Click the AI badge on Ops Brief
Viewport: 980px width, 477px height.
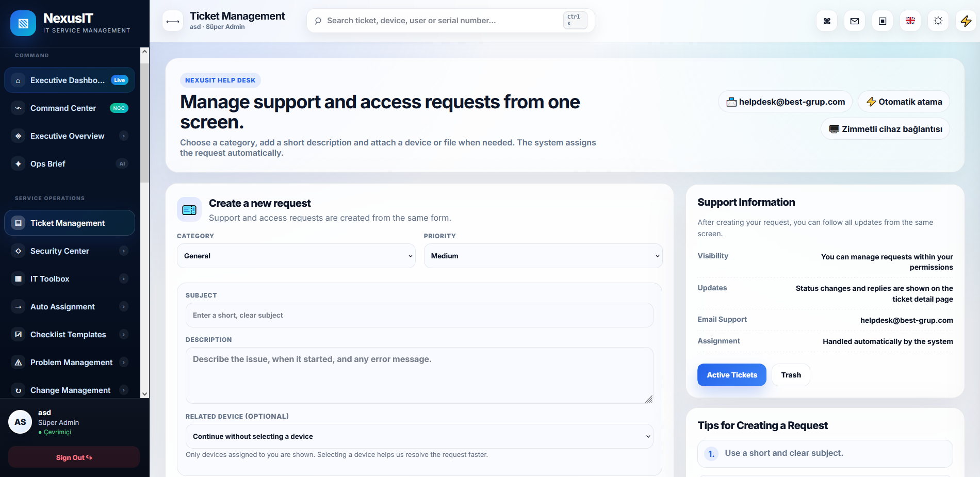pyautogui.click(x=122, y=164)
